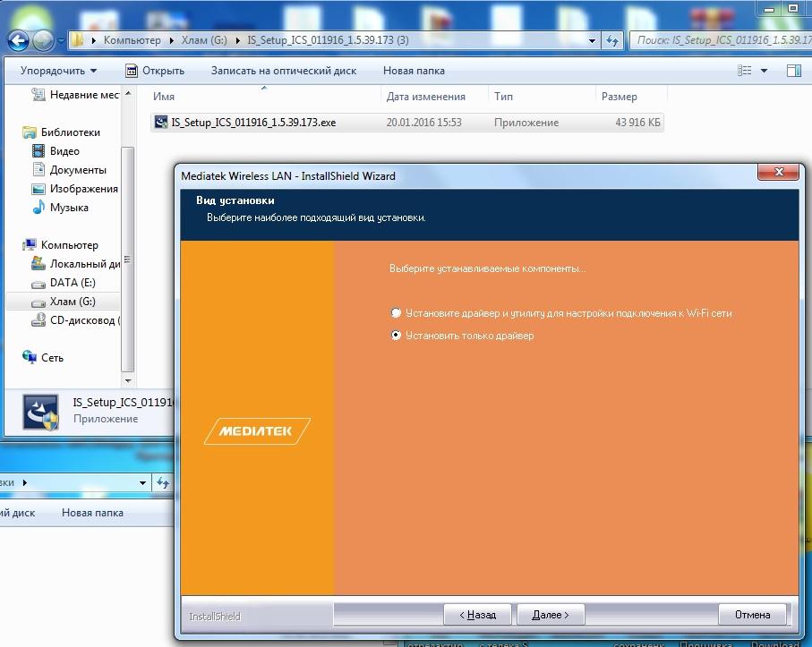Image resolution: width=812 pixels, height=647 pixels.
Task: Click the Mediatek logo in the installer
Action: click(x=257, y=431)
